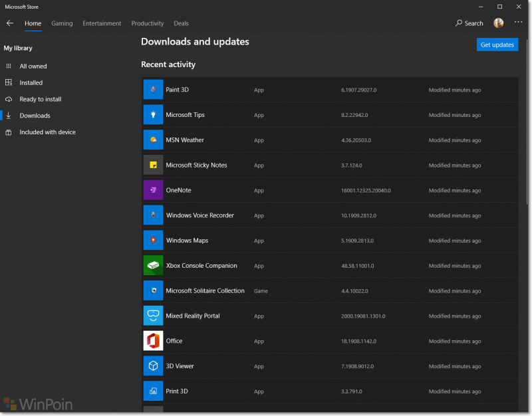This screenshot has width=532, height=416.
Task: Click the Office app name
Action: [x=174, y=341]
